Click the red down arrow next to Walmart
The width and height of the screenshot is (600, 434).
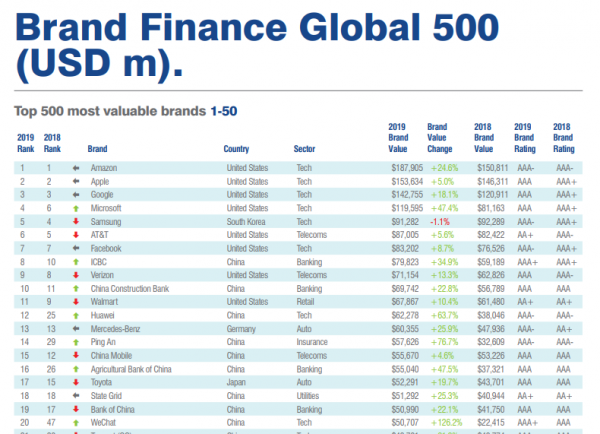(x=76, y=302)
